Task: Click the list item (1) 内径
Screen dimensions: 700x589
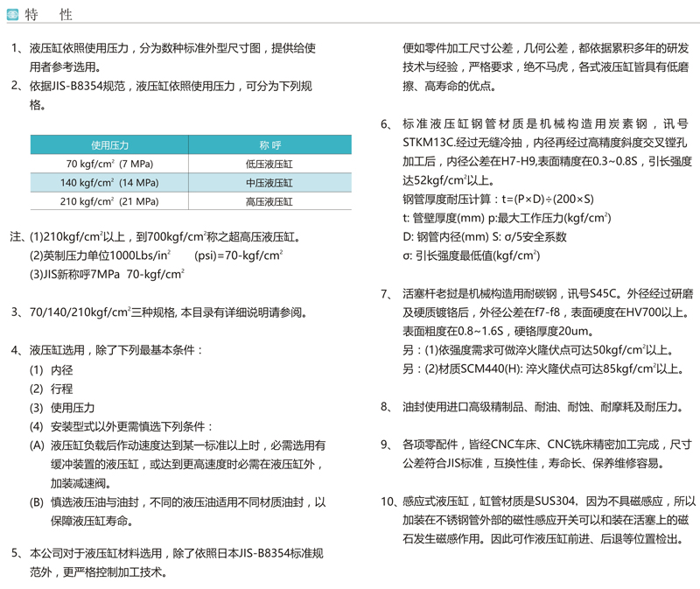Action: coord(52,369)
